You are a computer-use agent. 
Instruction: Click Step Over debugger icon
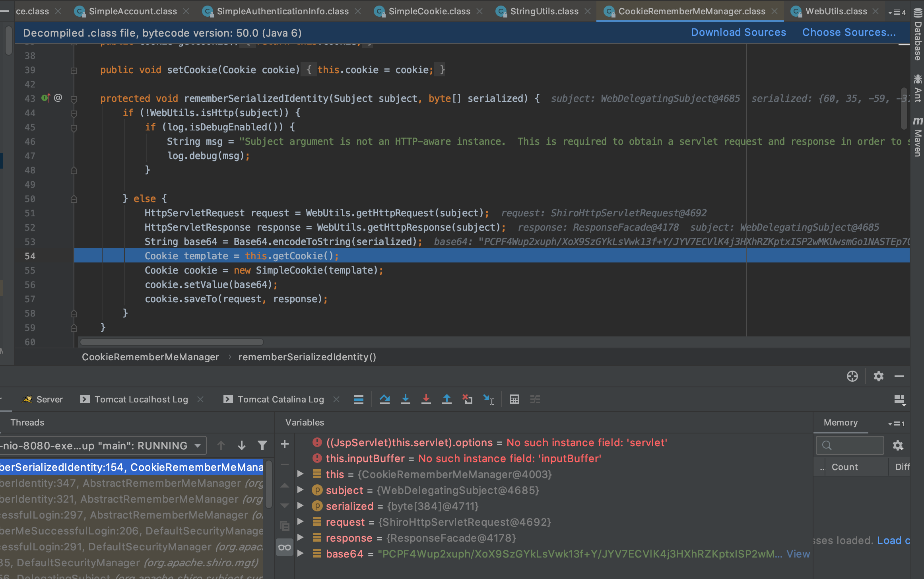[x=384, y=399]
